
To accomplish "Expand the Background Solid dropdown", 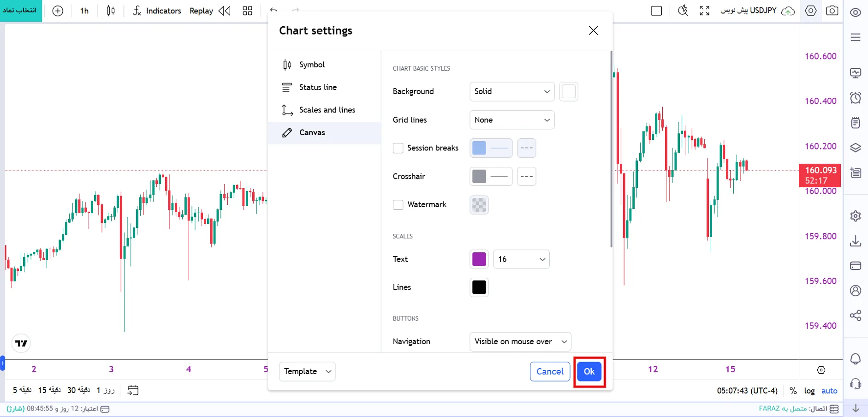I will pos(512,91).
